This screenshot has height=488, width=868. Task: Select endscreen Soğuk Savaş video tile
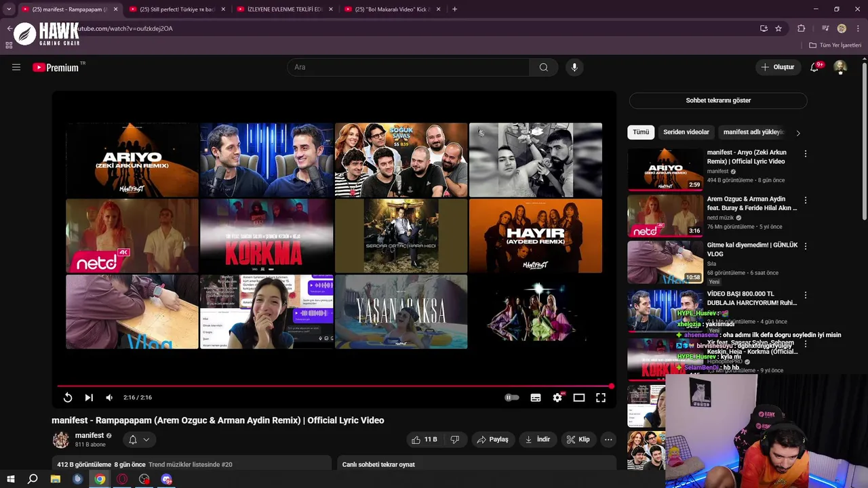[401, 160]
